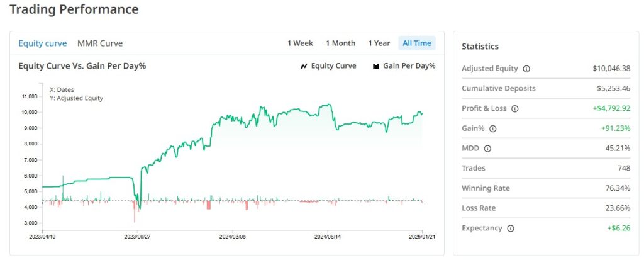Set the chart range to 1 Year
Screen dimensions: 644x260
coord(379,43)
